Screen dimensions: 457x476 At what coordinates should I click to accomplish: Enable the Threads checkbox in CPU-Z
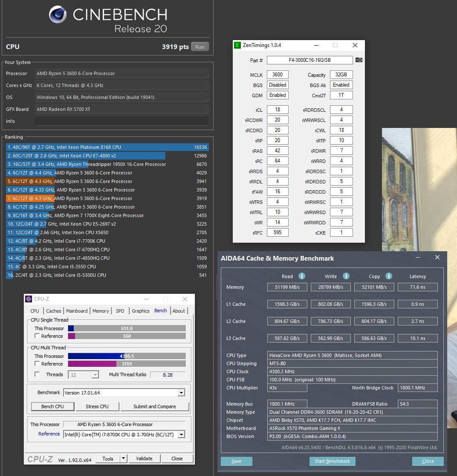pyautogui.click(x=37, y=374)
